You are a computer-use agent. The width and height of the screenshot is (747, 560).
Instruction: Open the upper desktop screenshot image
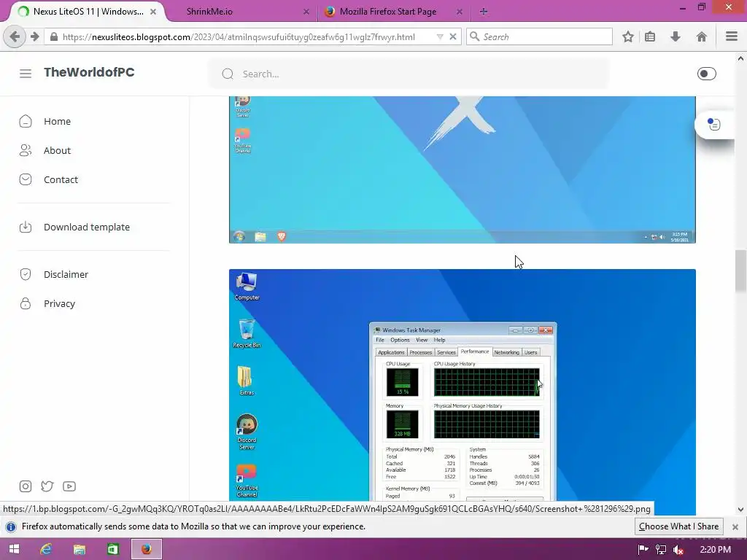(x=462, y=169)
